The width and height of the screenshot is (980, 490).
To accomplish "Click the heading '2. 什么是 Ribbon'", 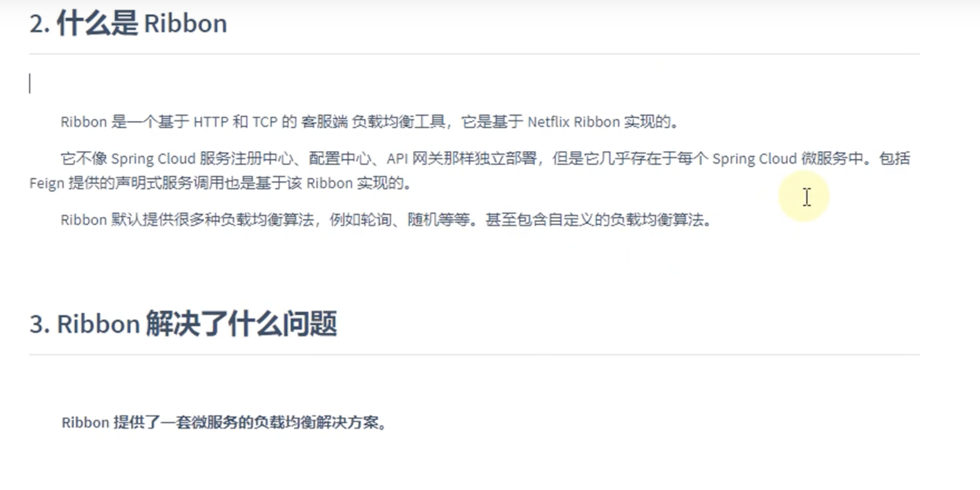I will click(x=128, y=24).
